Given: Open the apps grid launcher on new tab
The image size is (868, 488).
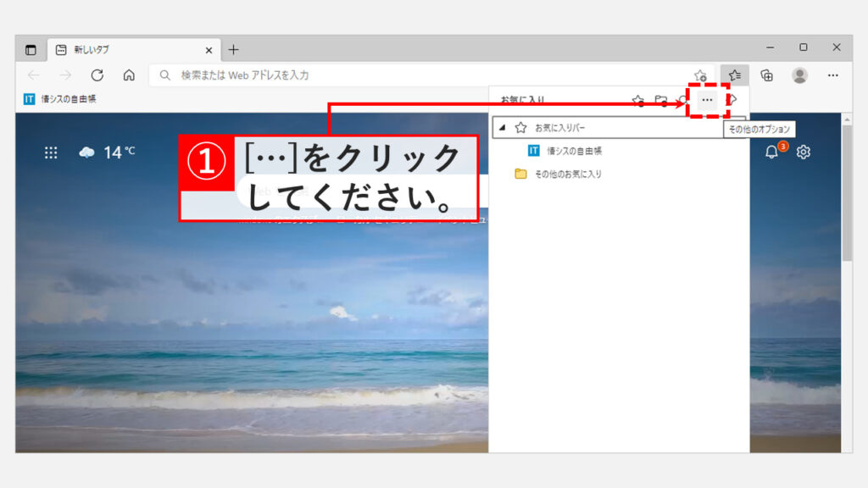Looking at the screenshot, I should coord(51,152).
